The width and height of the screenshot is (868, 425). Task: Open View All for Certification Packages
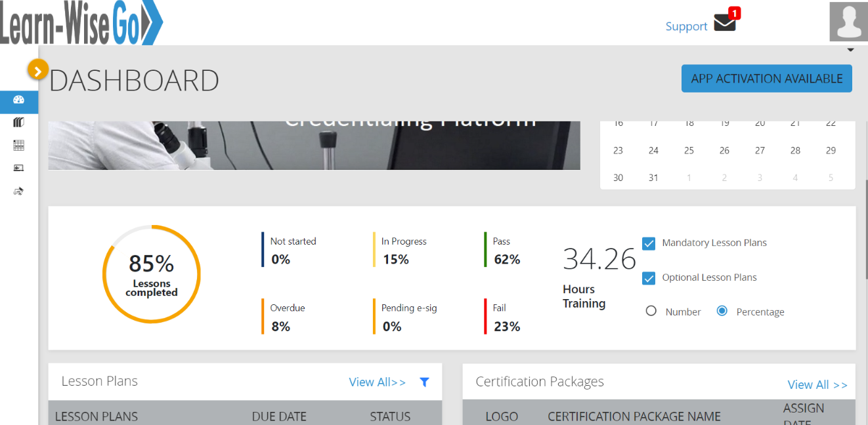click(817, 384)
